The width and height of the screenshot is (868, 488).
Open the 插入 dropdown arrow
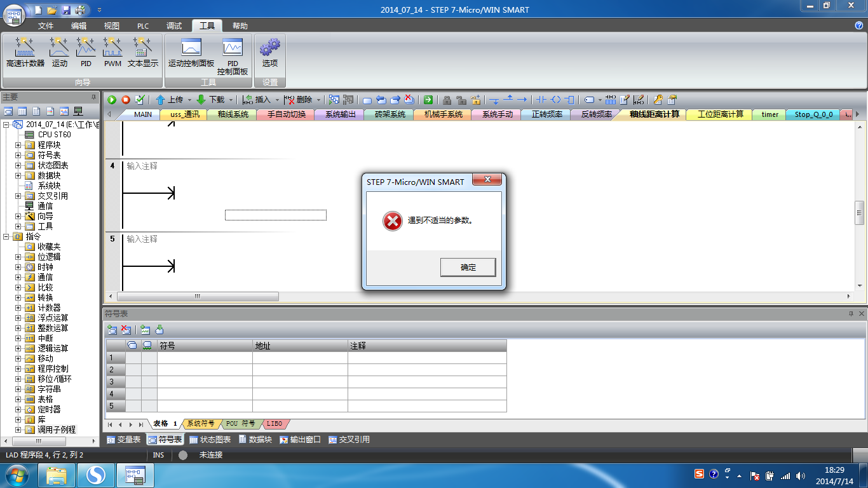click(x=277, y=100)
